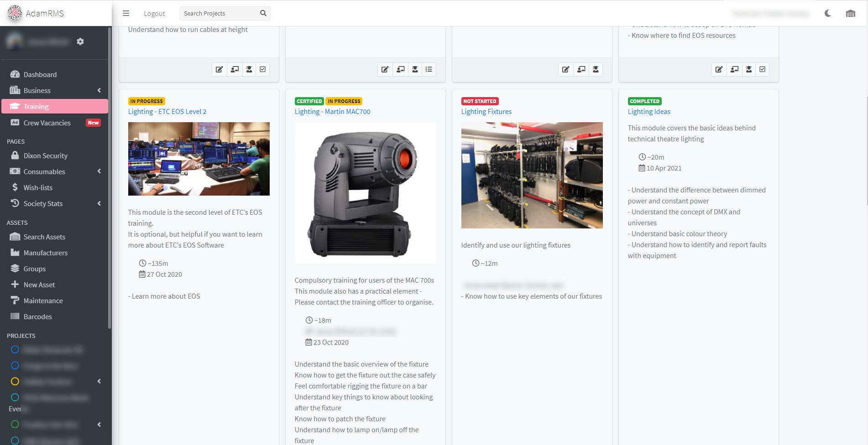Click the Martin MAC700 fixture image

(x=365, y=192)
